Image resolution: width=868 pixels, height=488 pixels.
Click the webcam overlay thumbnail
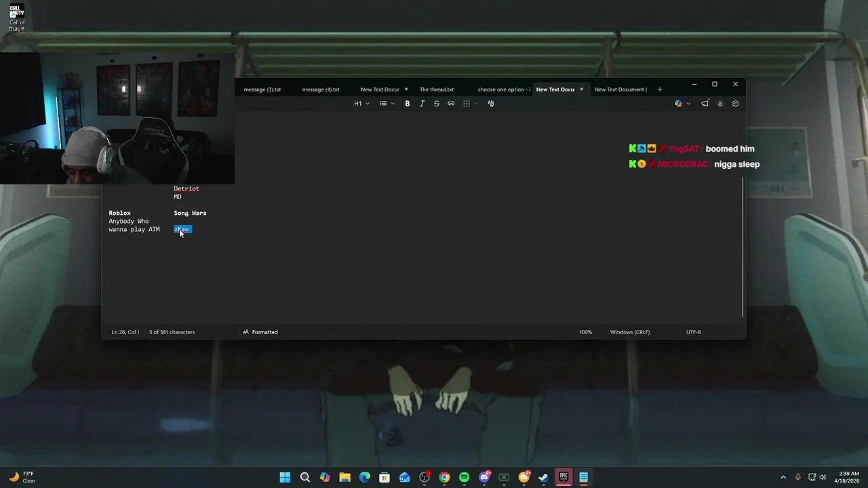click(x=117, y=118)
